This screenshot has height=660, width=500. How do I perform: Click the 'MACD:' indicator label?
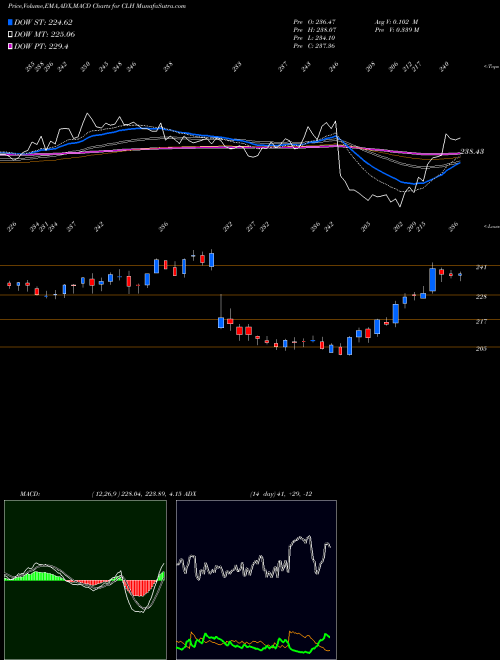(29, 494)
